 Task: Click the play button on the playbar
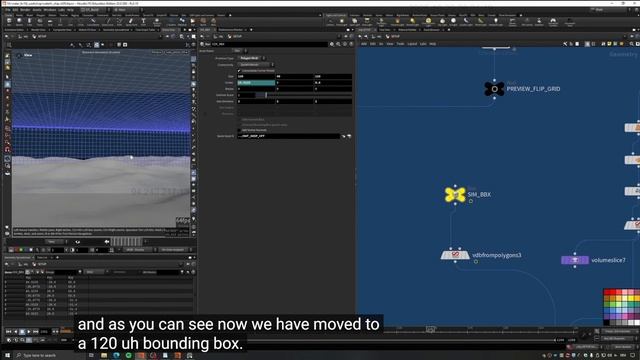point(29,332)
